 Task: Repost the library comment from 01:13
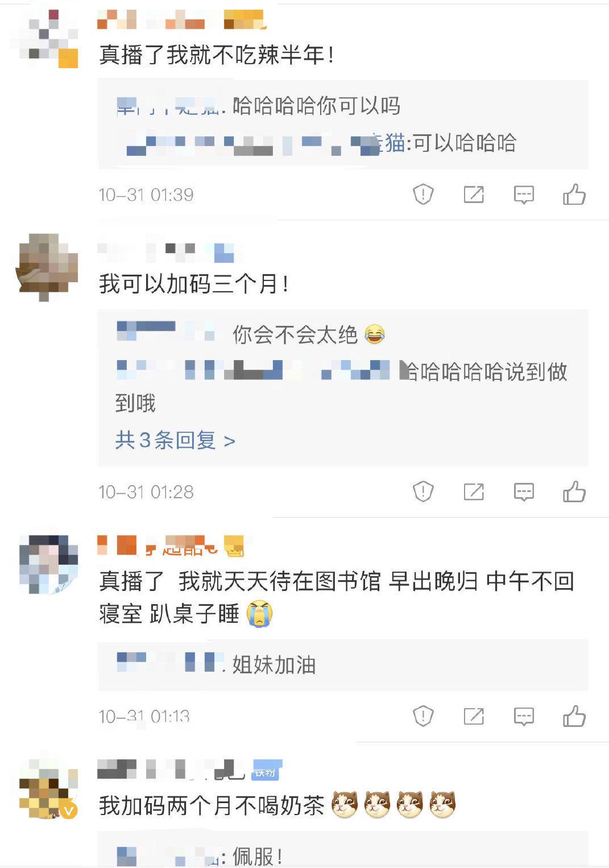click(474, 716)
